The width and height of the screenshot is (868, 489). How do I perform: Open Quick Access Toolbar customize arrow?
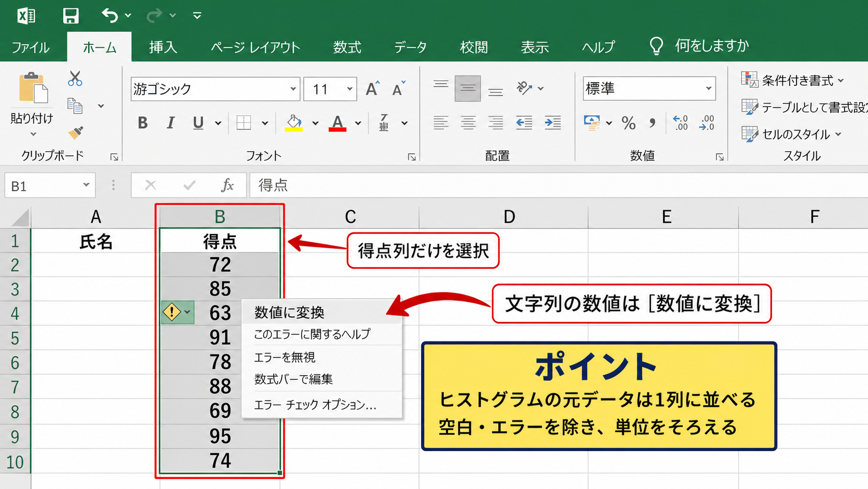tap(197, 16)
